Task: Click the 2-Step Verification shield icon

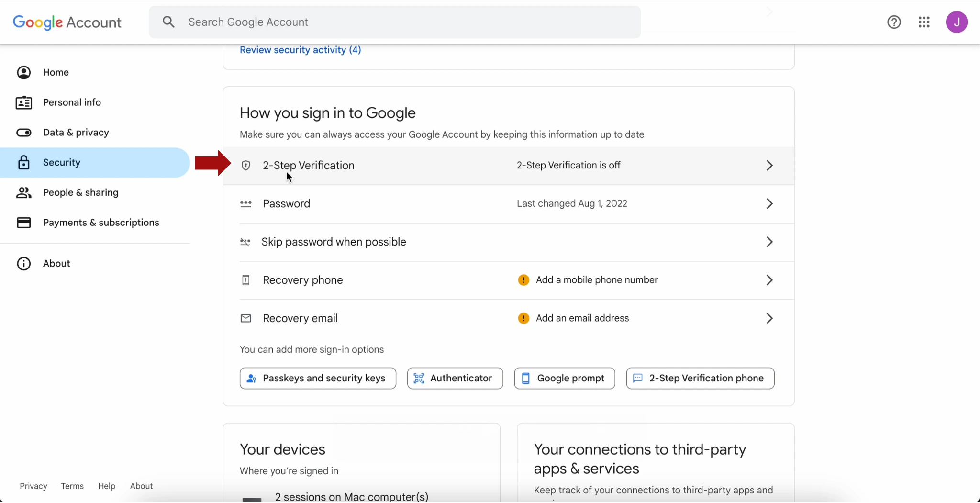Action: (246, 166)
